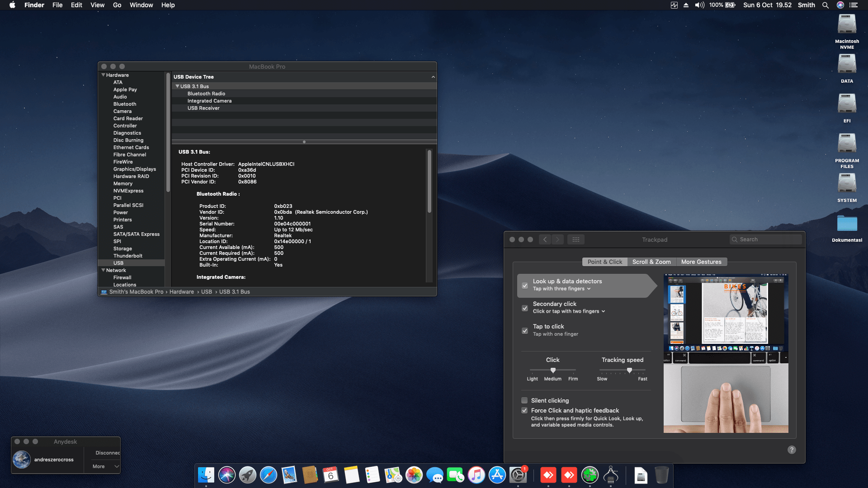Open System Preferences from the Dock
The image size is (868, 488).
518,475
